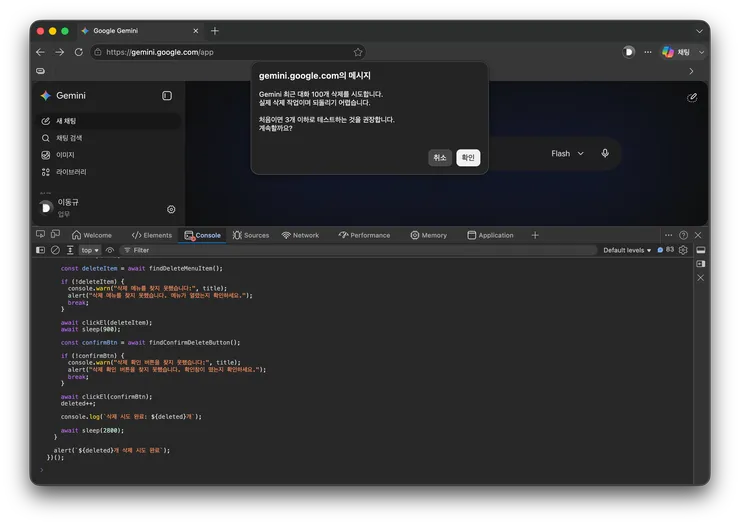Clear console with the circle-slash icon
The image size is (740, 525).
[x=55, y=250]
